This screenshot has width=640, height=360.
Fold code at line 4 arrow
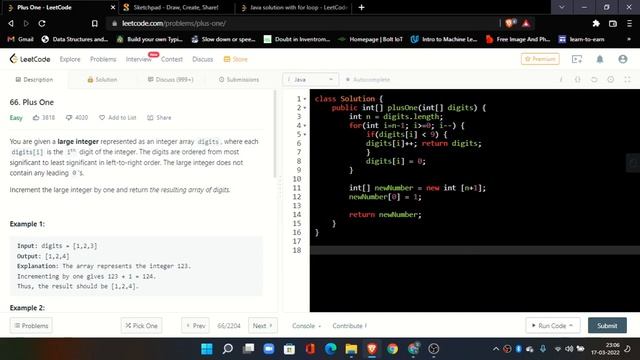tap(305, 126)
